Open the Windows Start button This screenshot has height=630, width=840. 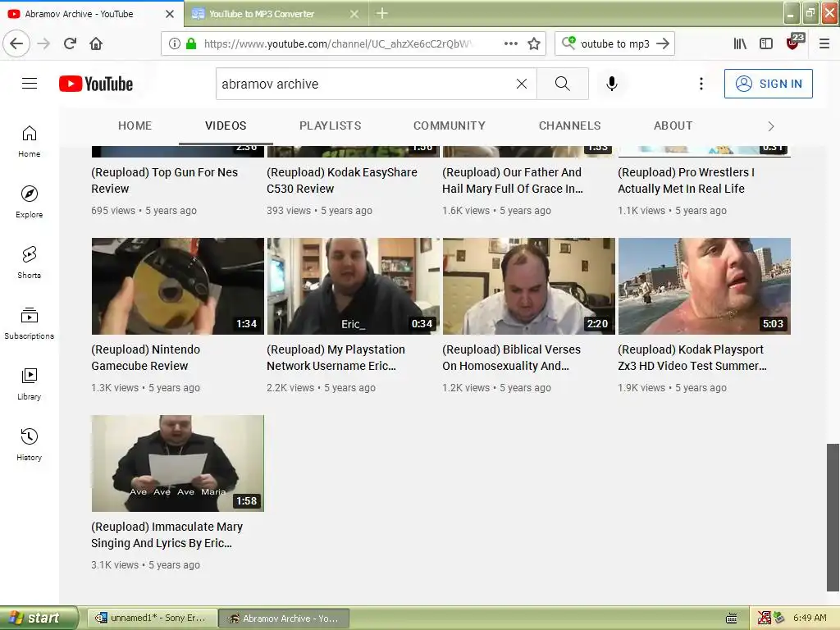38,619
